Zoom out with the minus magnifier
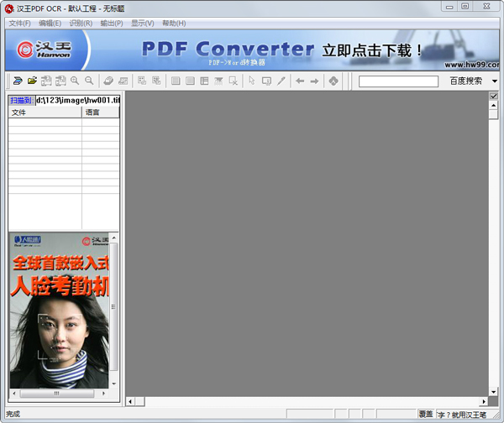The width and height of the screenshot is (504, 423). 89,81
